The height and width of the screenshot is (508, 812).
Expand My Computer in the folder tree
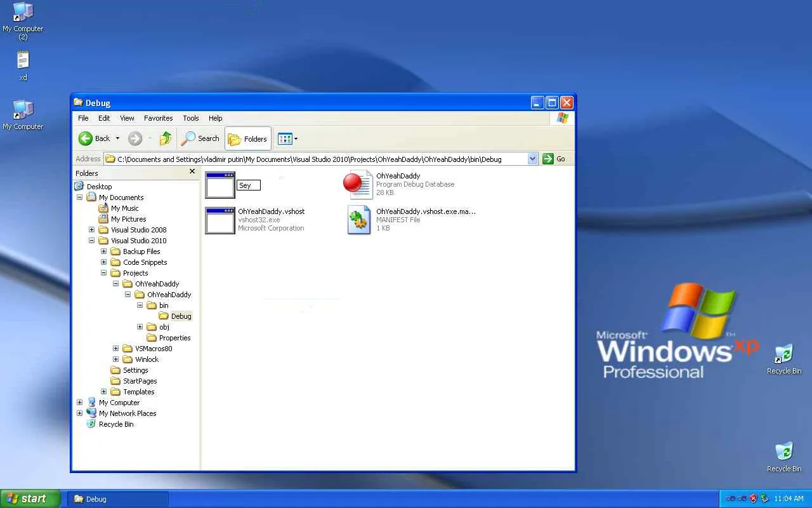(79, 403)
